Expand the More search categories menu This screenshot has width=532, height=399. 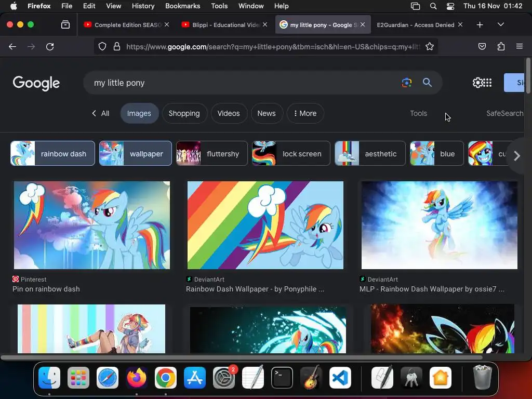[x=305, y=113]
